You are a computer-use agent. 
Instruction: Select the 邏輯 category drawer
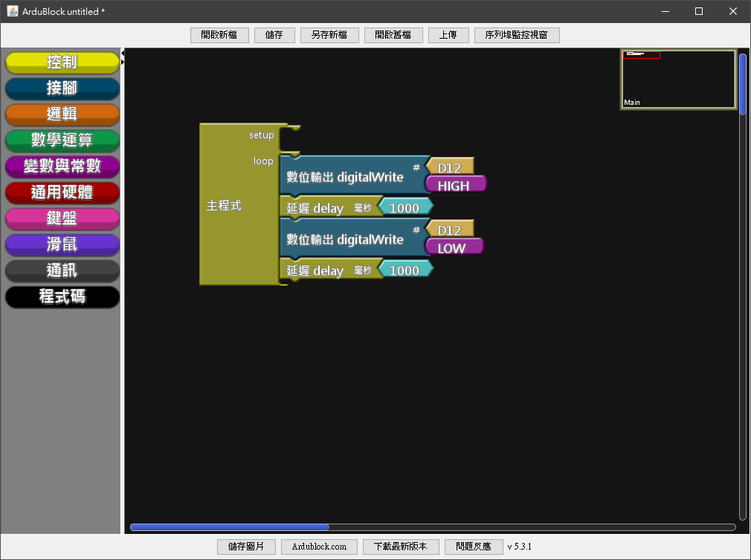click(x=62, y=115)
